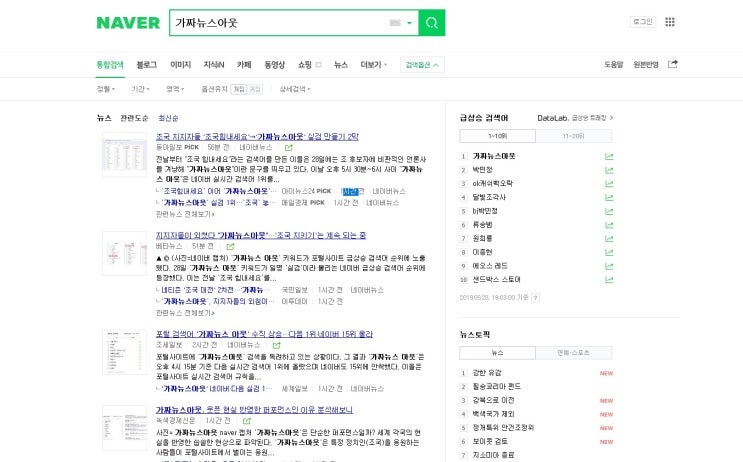Open the trending keyword 달빛조각사
Screen dimensions: 743x462
(489, 198)
